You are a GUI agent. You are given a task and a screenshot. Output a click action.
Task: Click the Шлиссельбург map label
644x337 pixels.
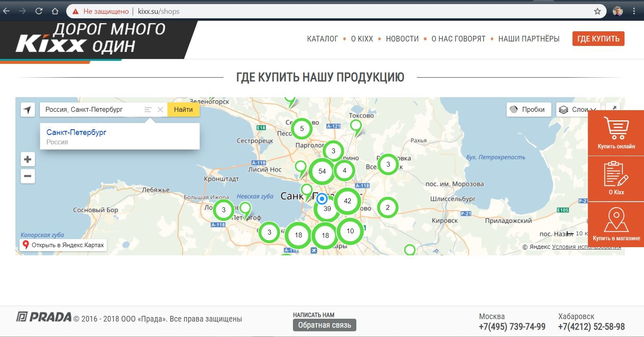pos(453,199)
